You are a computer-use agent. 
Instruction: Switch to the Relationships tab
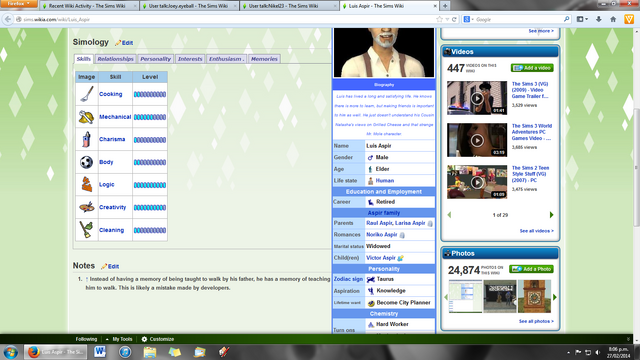pos(116,59)
